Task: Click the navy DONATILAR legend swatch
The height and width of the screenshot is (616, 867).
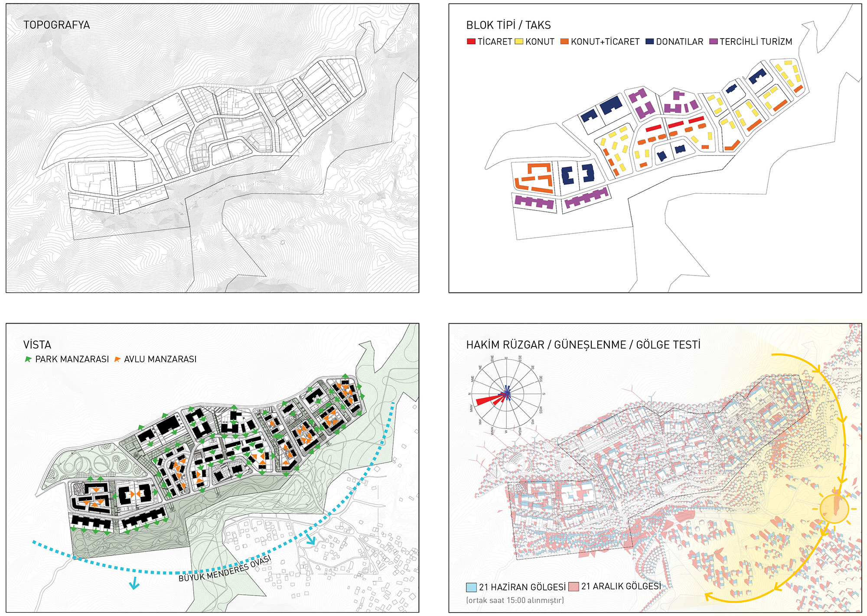Action: point(649,42)
